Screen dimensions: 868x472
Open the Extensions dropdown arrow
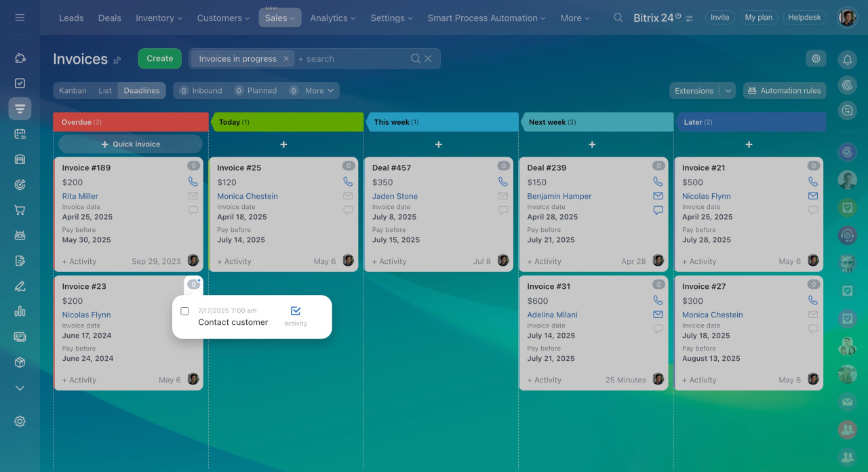pyautogui.click(x=728, y=91)
